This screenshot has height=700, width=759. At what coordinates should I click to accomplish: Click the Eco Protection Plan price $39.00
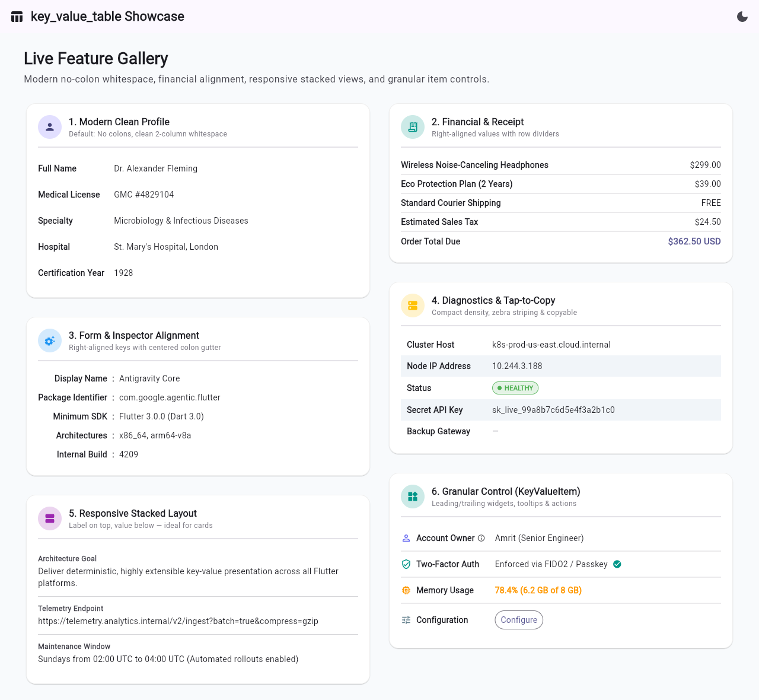(708, 184)
